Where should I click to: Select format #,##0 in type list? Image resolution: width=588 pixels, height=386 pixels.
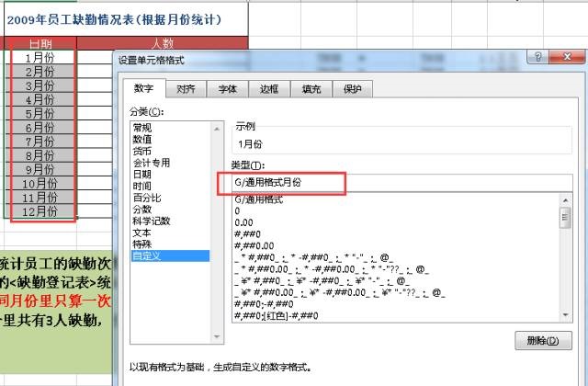(396, 234)
